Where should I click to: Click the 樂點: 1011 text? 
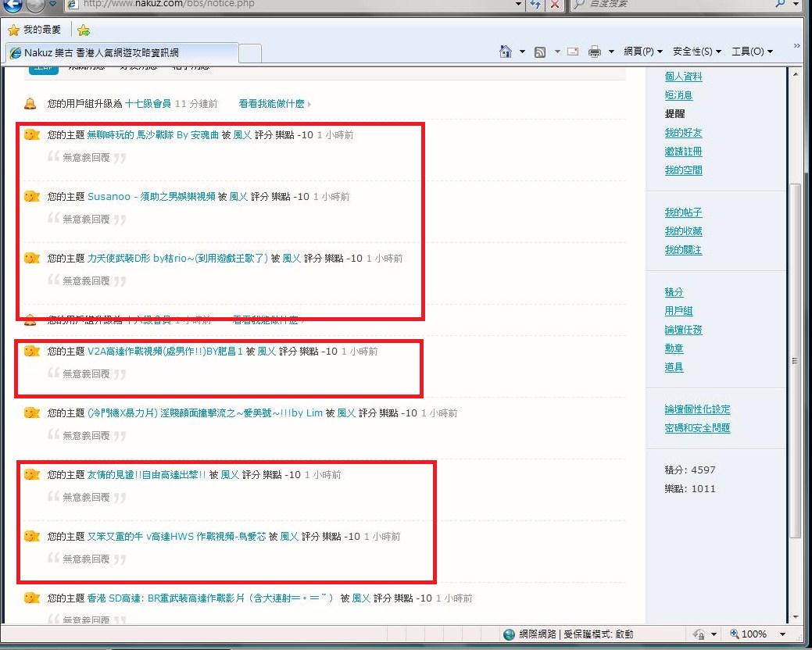(690, 488)
